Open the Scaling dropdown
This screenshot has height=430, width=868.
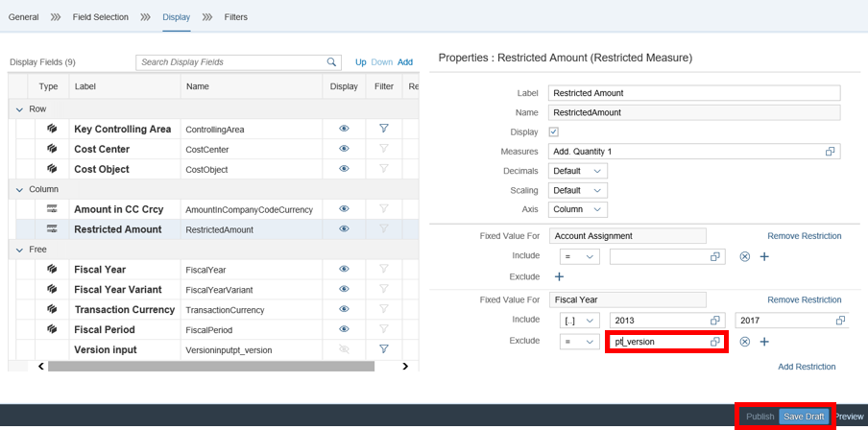(x=577, y=190)
